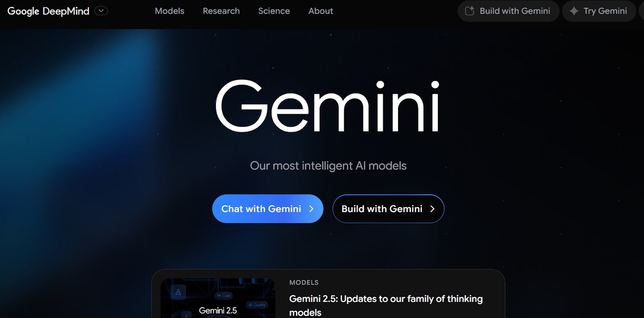Viewport: 644px width, 318px height.
Task: Open the About nav item
Action: [320, 11]
